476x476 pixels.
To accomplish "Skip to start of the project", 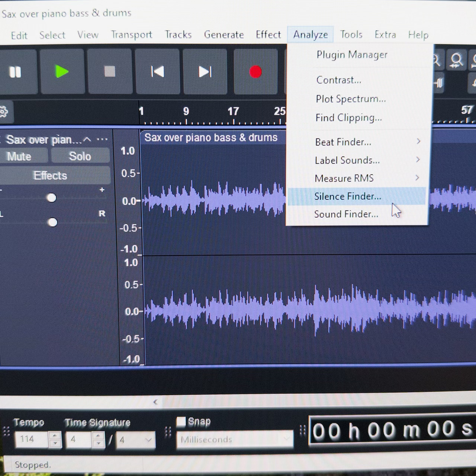I will [x=157, y=71].
